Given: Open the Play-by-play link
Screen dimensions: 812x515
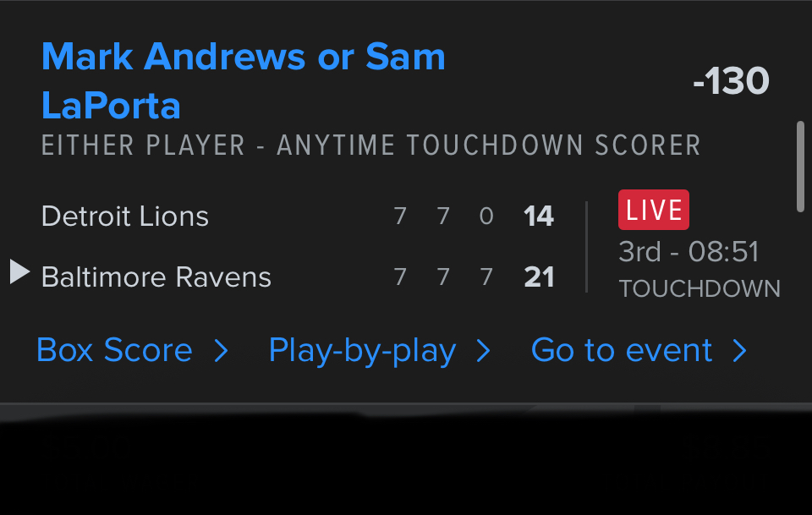Looking at the screenshot, I should [x=362, y=351].
